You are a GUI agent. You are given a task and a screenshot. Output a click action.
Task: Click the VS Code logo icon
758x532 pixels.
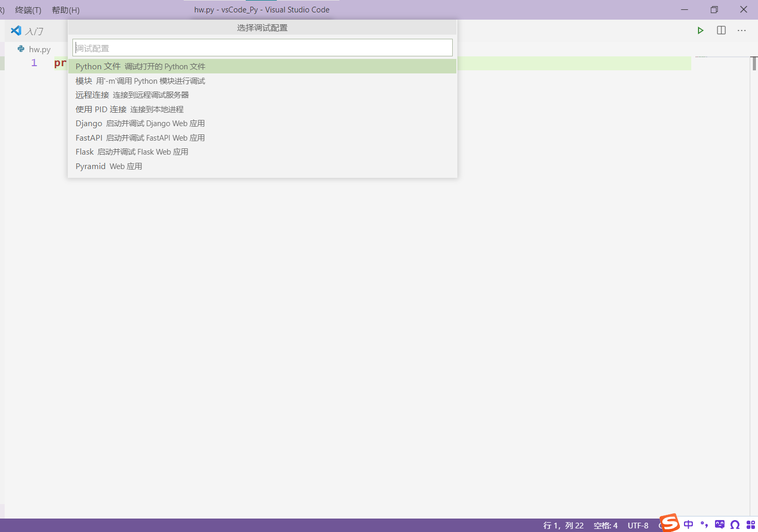click(x=16, y=31)
